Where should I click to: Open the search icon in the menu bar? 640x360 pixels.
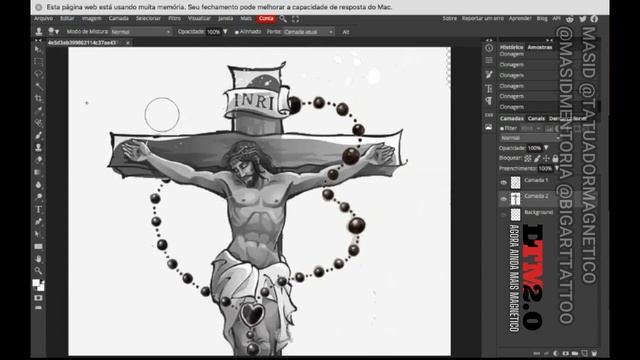coord(283,19)
